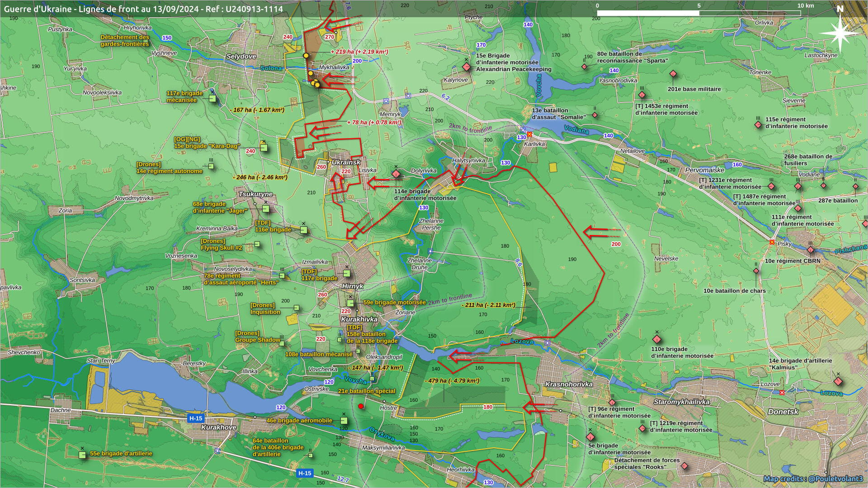The image size is (868, 488).
Task: Click the red X marker at Karlivka
Action: [529, 134]
